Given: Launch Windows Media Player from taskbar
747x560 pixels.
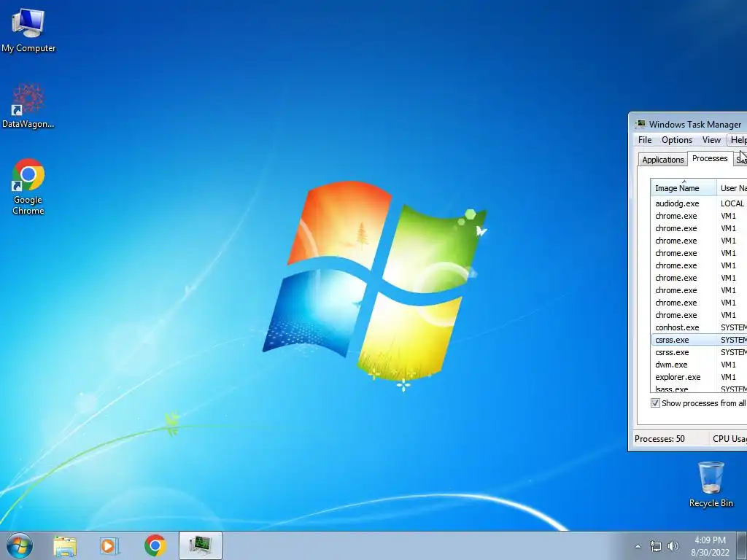Looking at the screenshot, I should point(109,545).
